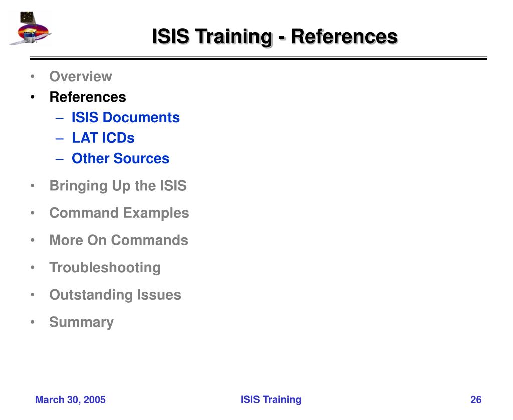Click the footer date 'March 30, 2005'
This screenshot has height=420, width=513.
pyautogui.click(x=70, y=400)
